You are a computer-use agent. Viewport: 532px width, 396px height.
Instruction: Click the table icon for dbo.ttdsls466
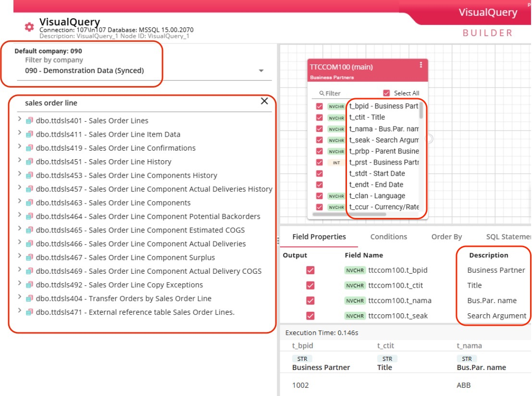(29, 244)
